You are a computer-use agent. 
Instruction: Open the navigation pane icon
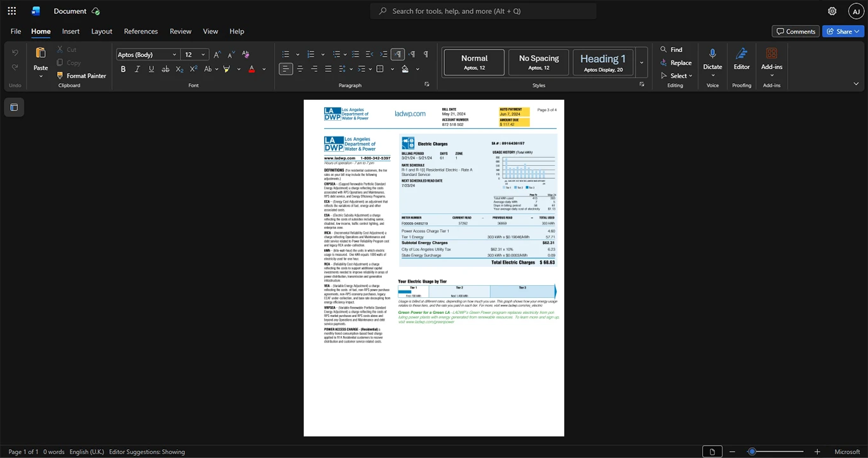coord(14,107)
